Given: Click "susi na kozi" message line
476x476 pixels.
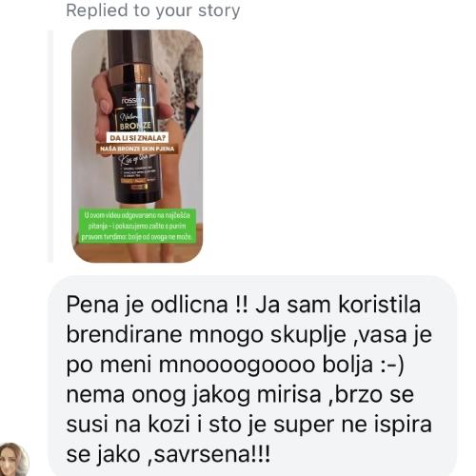Looking at the screenshot, I should pyautogui.click(x=128, y=425).
